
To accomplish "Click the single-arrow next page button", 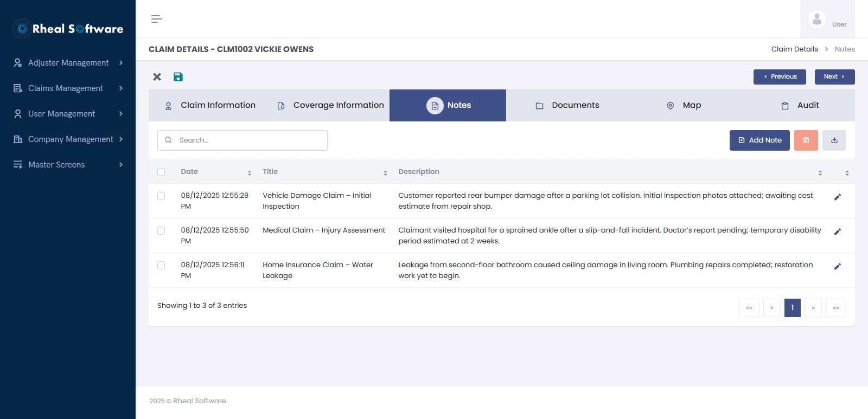I will click(813, 308).
